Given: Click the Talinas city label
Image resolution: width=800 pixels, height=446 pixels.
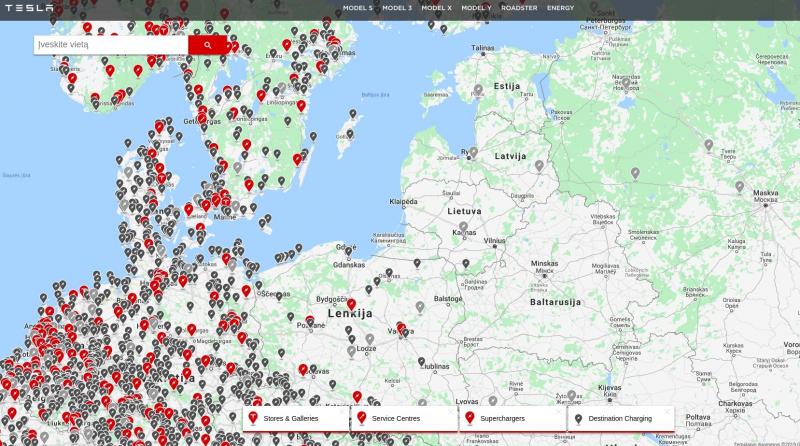Looking at the screenshot, I should tap(483, 48).
